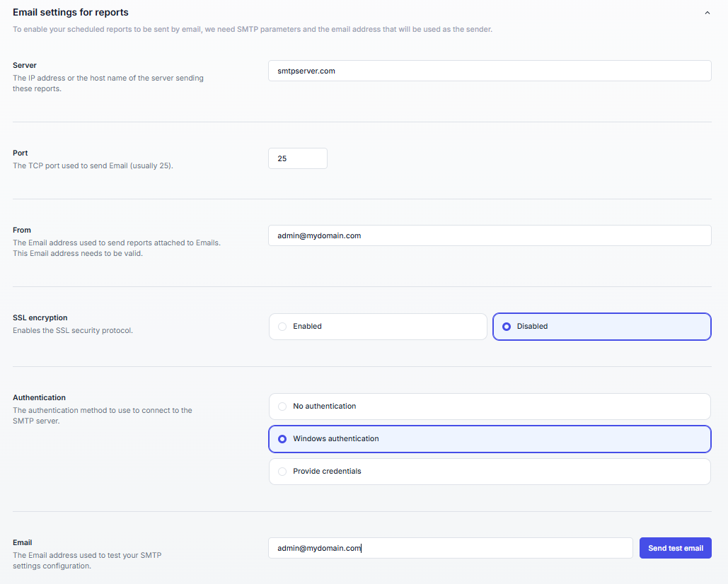
Task: Click the Server field label
Action: point(25,65)
